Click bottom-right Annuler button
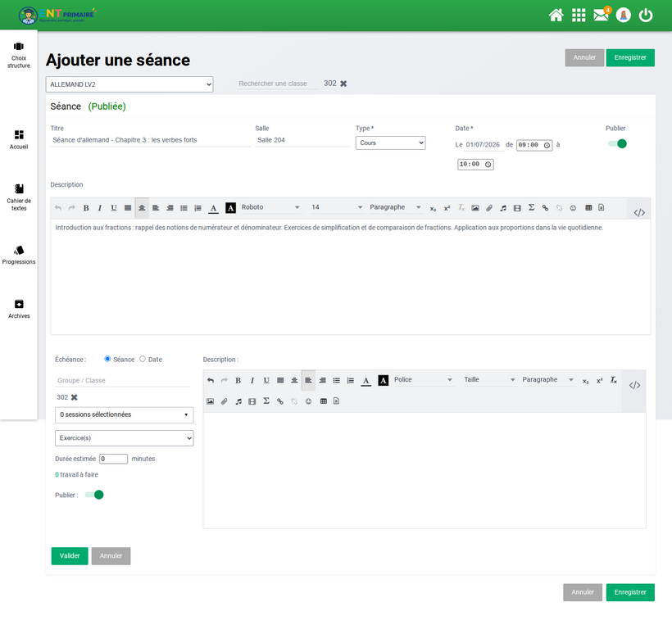 coord(583,592)
